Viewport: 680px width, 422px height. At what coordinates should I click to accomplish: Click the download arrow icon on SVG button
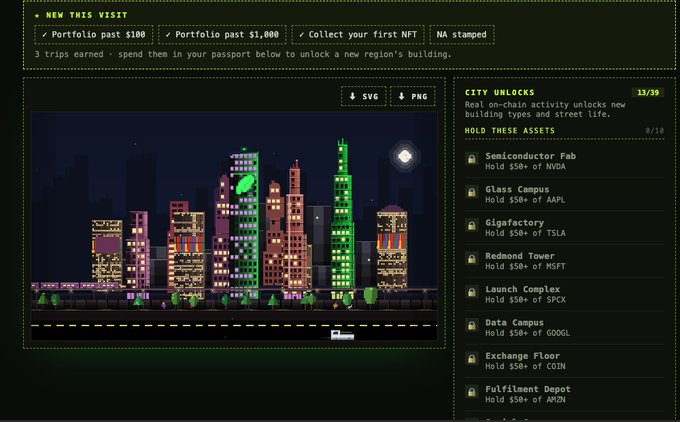coord(353,96)
